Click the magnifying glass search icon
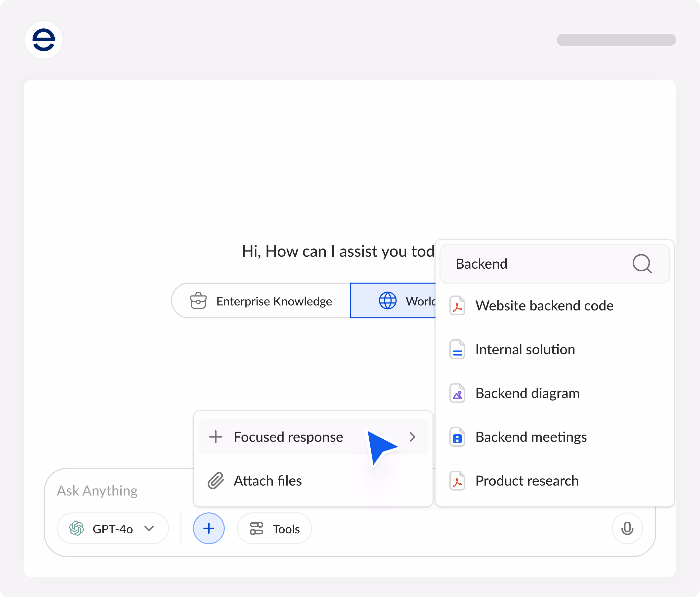This screenshot has height=597, width=700. click(x=642, y=264)
